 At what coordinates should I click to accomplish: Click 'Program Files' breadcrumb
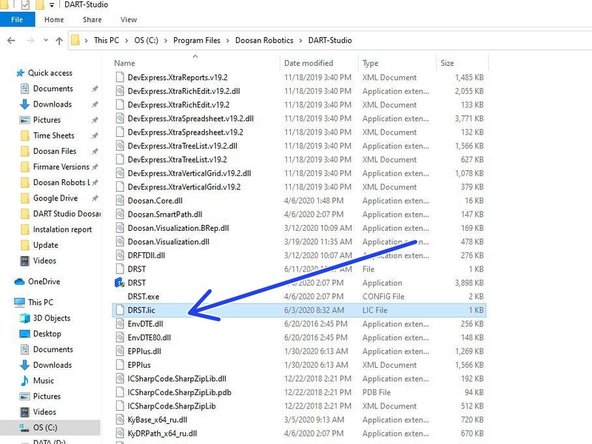point(197,40)
